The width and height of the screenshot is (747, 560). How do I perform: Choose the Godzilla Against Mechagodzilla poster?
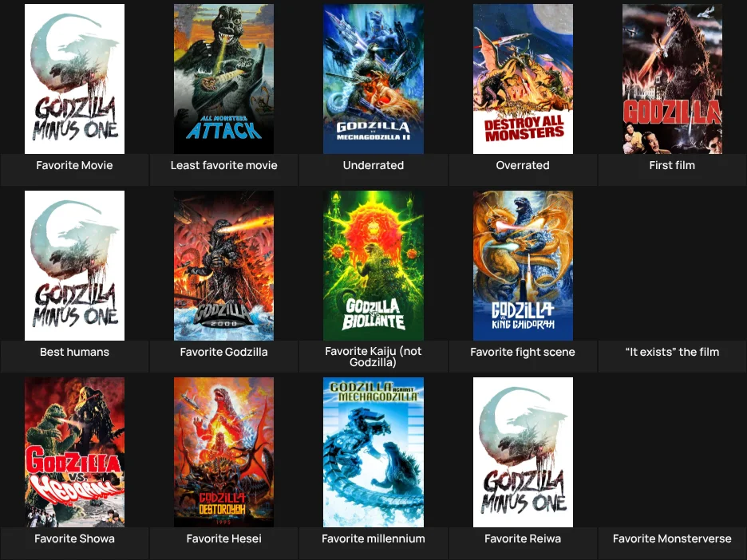pos(373,452)
